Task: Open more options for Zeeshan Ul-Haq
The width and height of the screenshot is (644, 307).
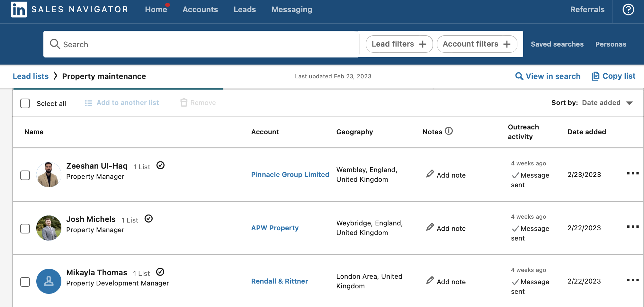Action: (x=633, y=173)
